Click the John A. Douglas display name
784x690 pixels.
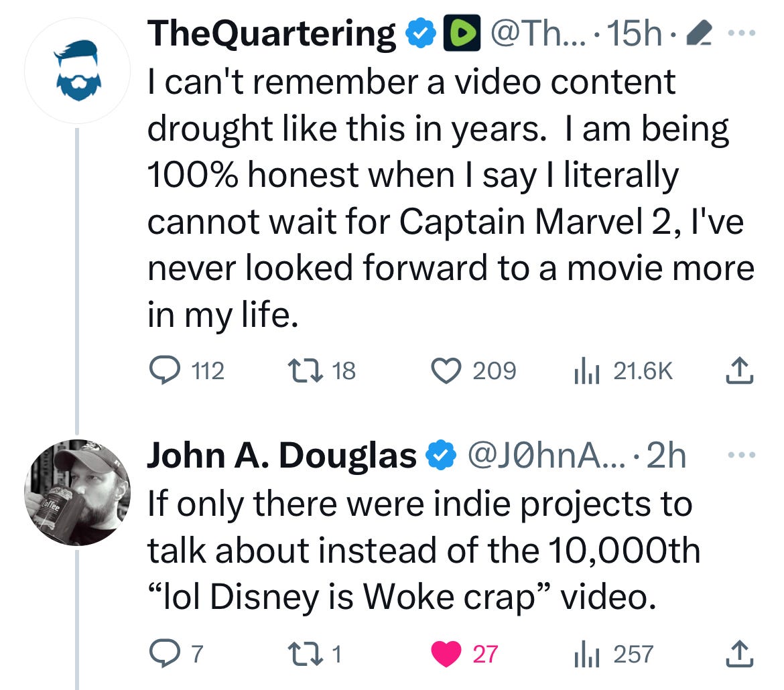point(281,456)
